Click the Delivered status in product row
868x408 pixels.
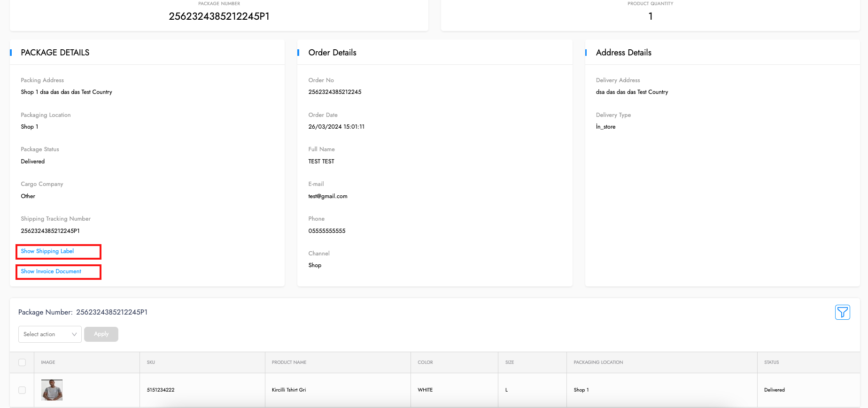774,390
